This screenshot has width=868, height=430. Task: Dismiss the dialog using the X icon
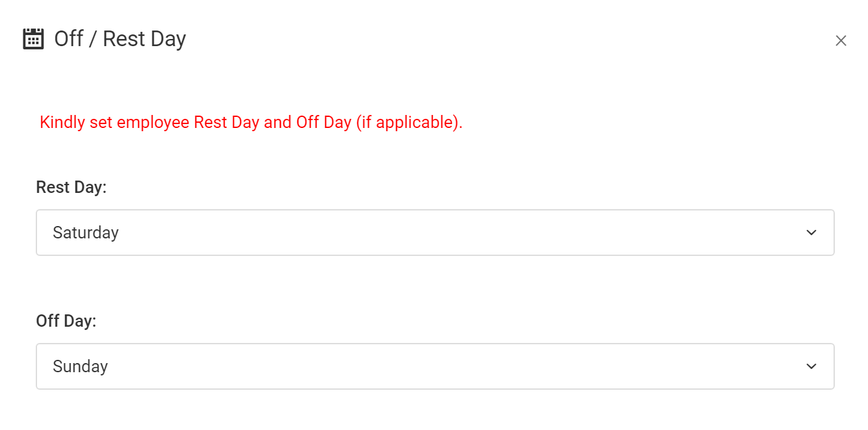(841, 41)
